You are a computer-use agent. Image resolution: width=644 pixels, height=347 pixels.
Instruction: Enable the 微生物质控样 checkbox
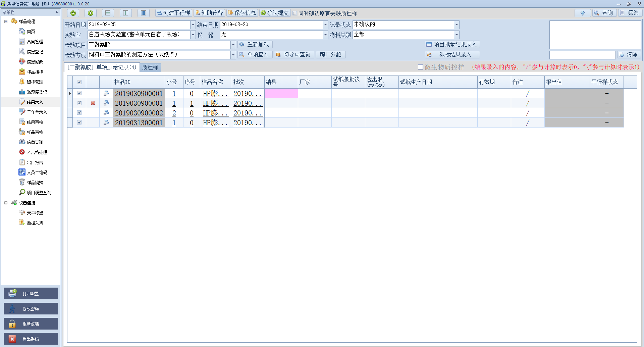pyautogui.click(x=420, y=67)
